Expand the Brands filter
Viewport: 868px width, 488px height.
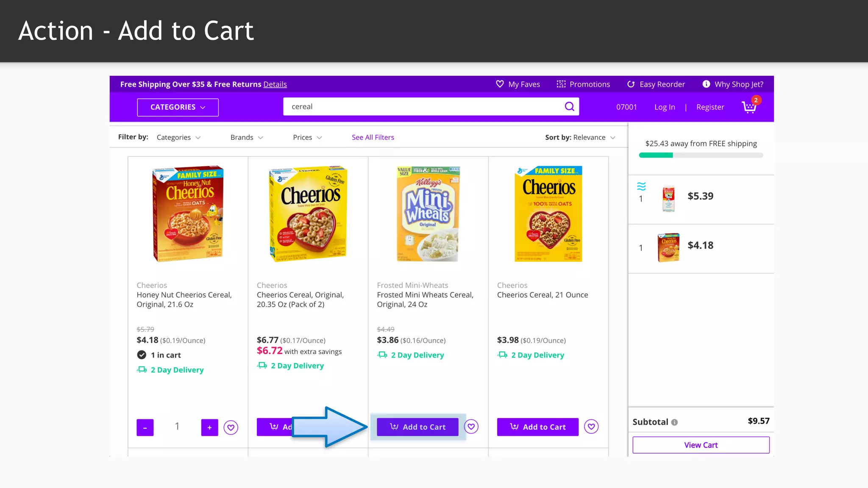[247, 137]
